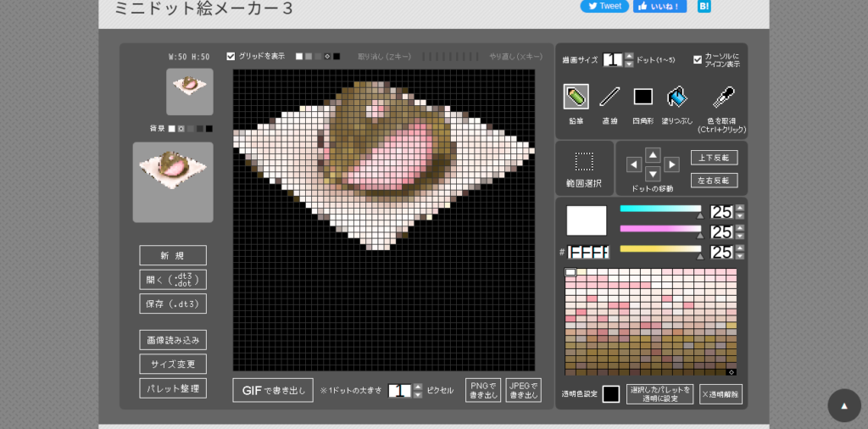Increase the dot pixel size stepper
The height and width of the screenshot is (429, 868).
pos(418,387)
